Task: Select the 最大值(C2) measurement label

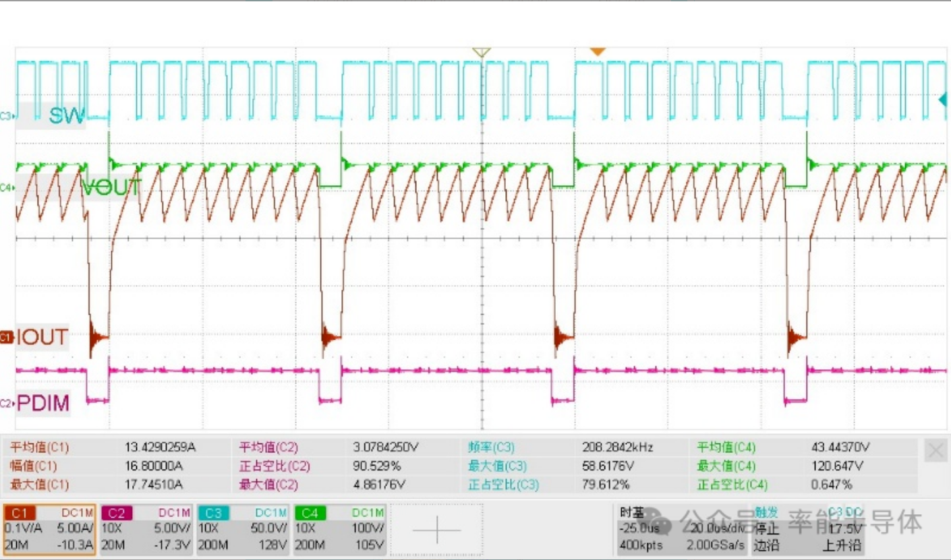Action: 268,484
